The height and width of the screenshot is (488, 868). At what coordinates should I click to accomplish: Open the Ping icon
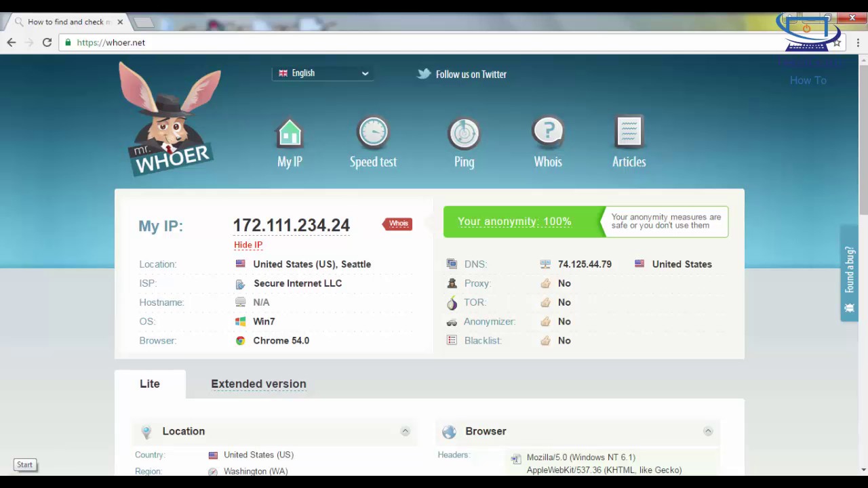(x=464, y=133)
